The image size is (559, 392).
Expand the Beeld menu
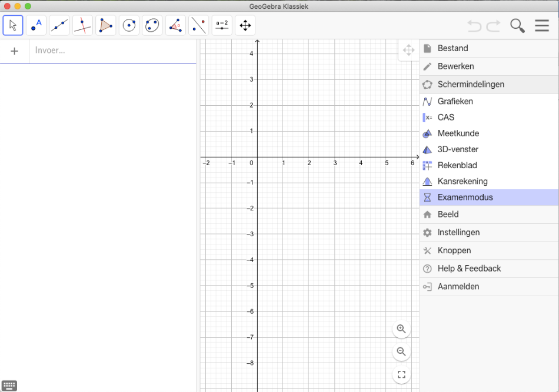[x=489, y=215]
